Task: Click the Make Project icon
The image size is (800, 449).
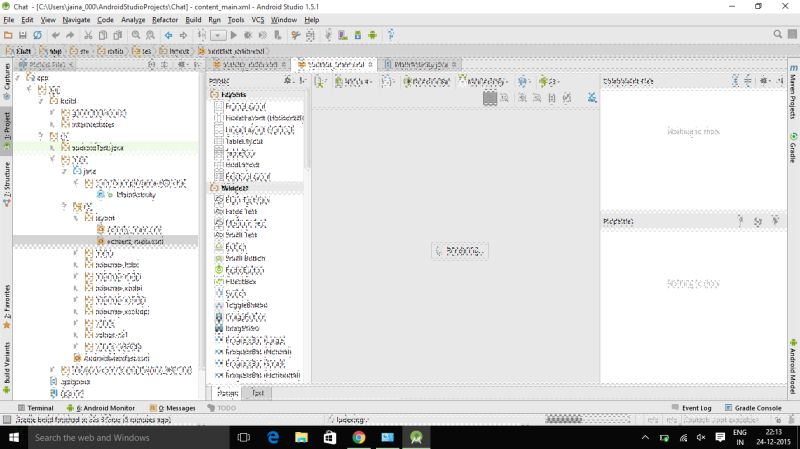Action: (202, 35)
